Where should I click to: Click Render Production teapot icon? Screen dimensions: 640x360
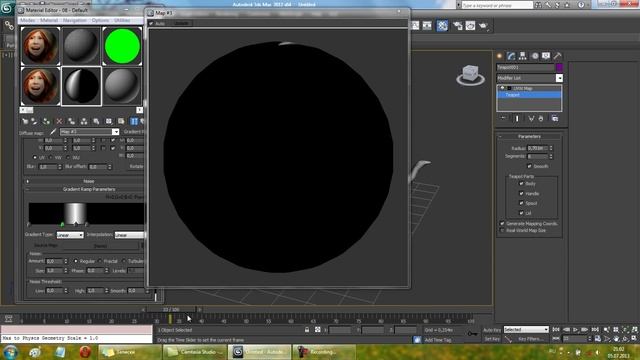click(484, 26)
